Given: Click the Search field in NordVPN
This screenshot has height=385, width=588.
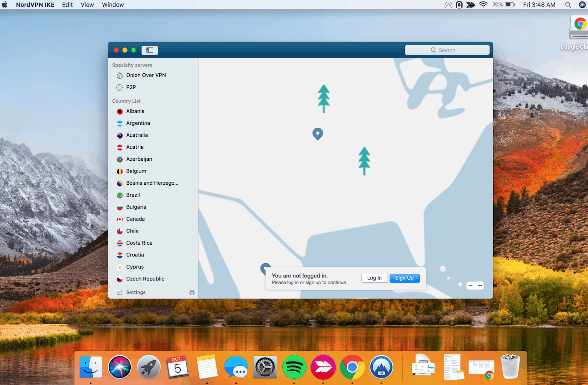Looking at the screenshot, I should point(447,50).
